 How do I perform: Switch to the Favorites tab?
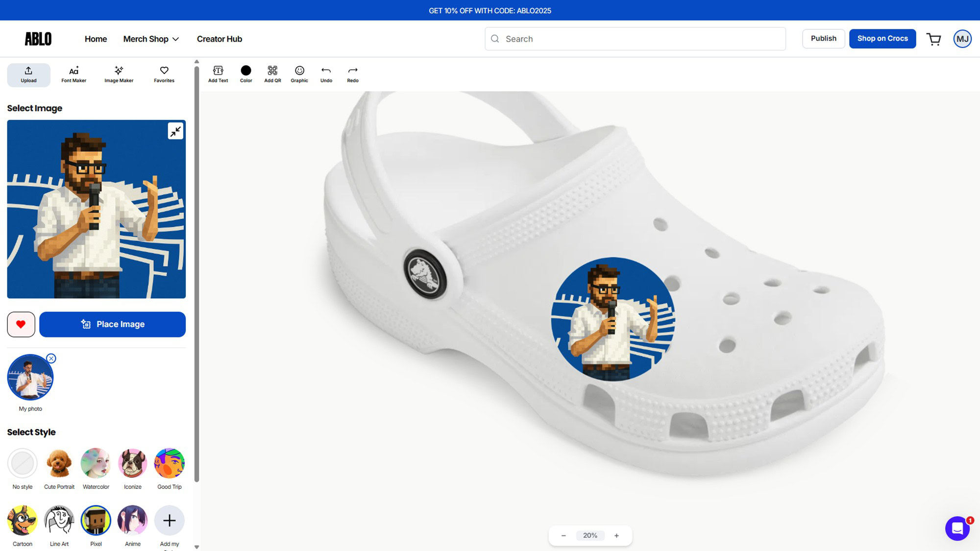point(164,74)
